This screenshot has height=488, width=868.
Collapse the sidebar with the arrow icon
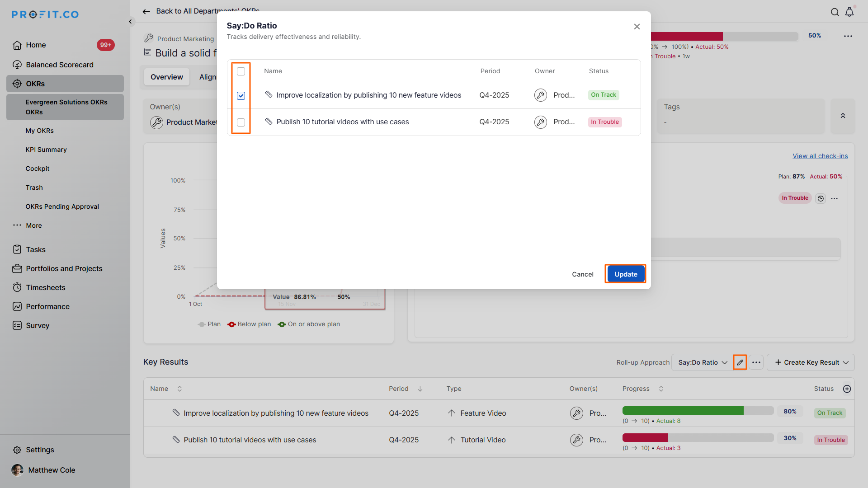[130, 21]
